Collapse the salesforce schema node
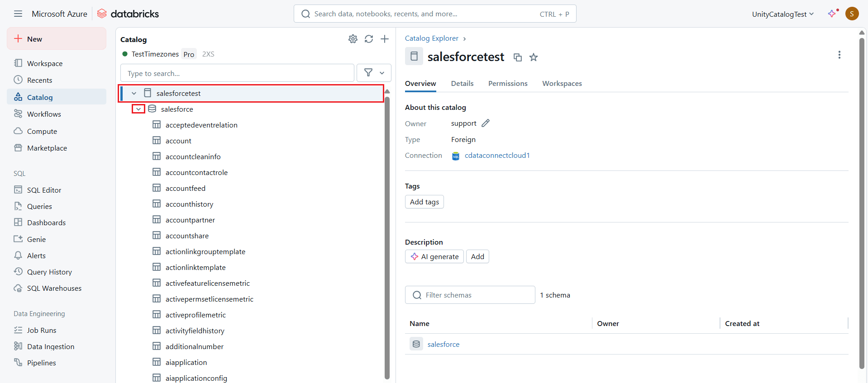The width and height of the screenshot is (868, 383). click(138, 109)
